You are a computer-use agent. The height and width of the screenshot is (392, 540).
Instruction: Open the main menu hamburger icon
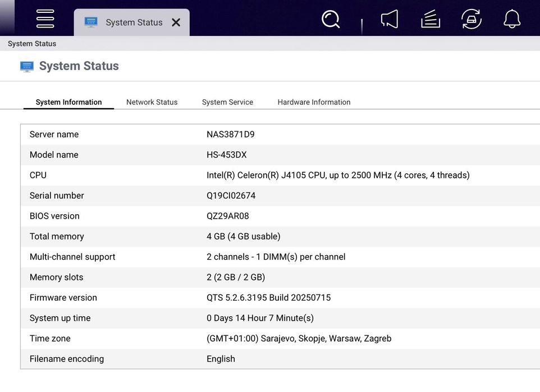click(45, 19)
